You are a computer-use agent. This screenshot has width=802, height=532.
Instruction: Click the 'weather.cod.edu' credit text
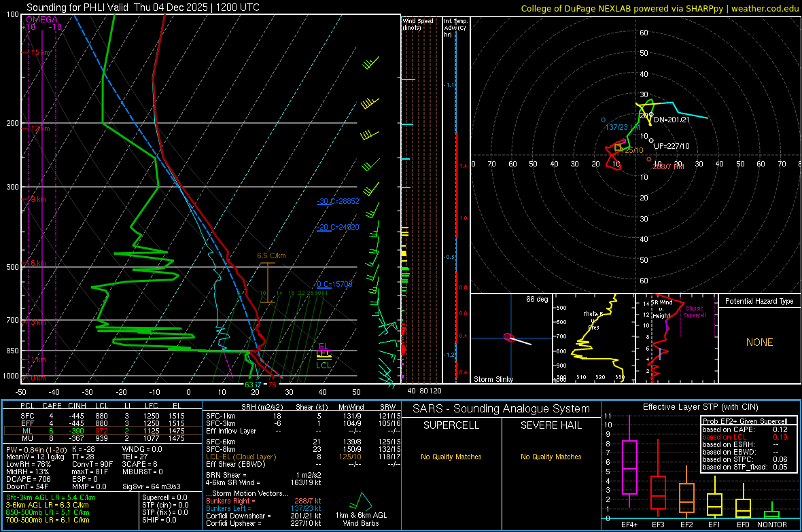click(765, 8)
